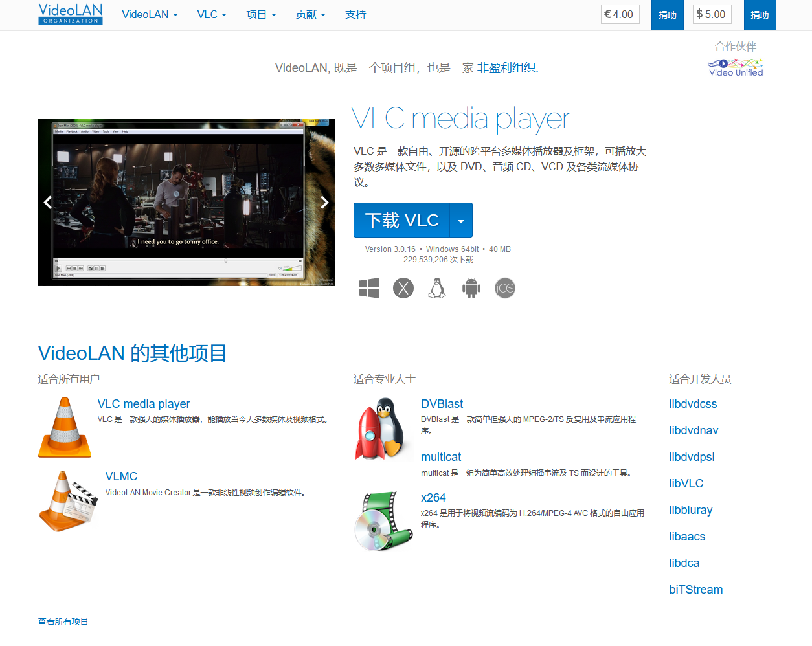Viewport: 812px width, 646px height.
Task: Click the Android robot platform icon
Action: [471, 288]
